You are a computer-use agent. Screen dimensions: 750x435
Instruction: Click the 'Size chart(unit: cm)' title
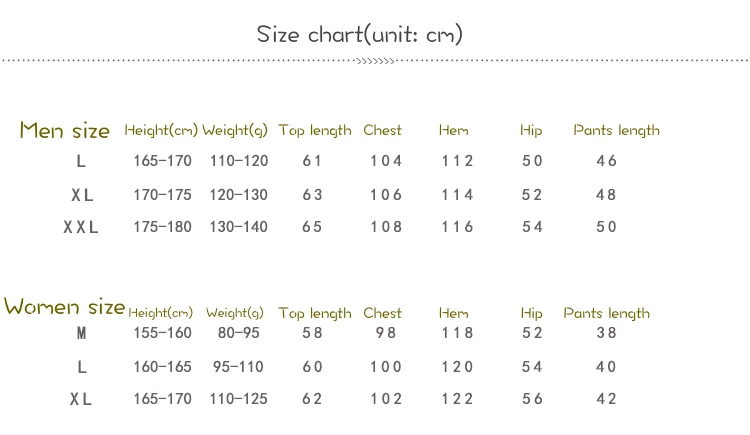click(360, 34)
